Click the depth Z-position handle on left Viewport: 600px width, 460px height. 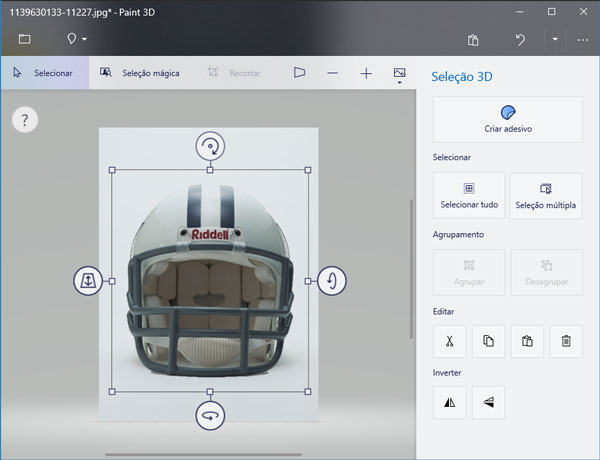tap(88, 281)
